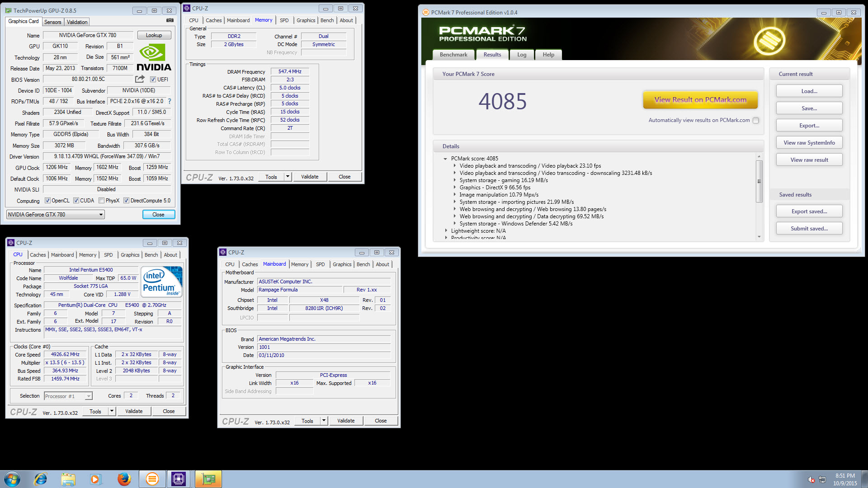
Task: Toggle the OpenCL checkbox
Action: click(47, 201)
